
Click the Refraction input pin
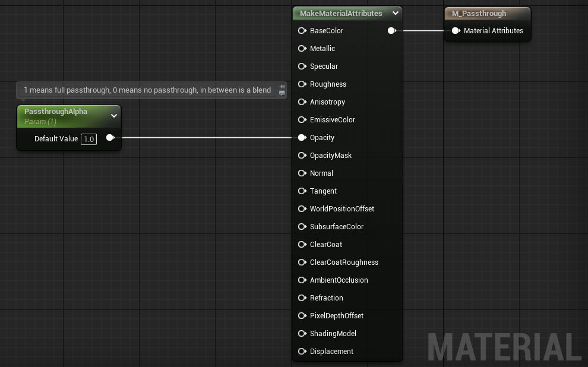[302, 298]
